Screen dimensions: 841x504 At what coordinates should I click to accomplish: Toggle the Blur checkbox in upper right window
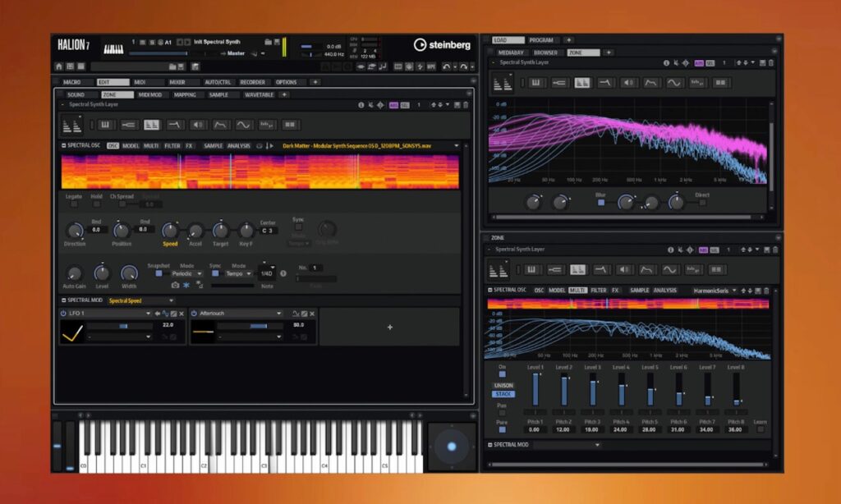pos(600,203)
